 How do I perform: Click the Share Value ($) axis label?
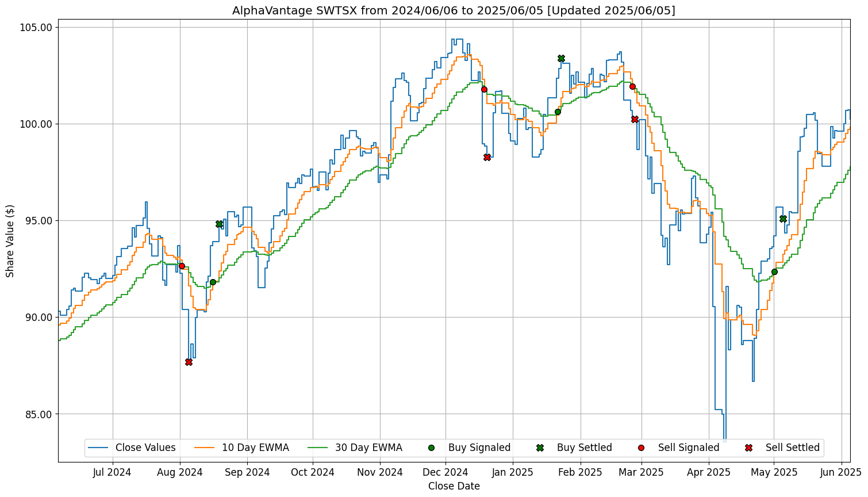click(x=10, y=240)
